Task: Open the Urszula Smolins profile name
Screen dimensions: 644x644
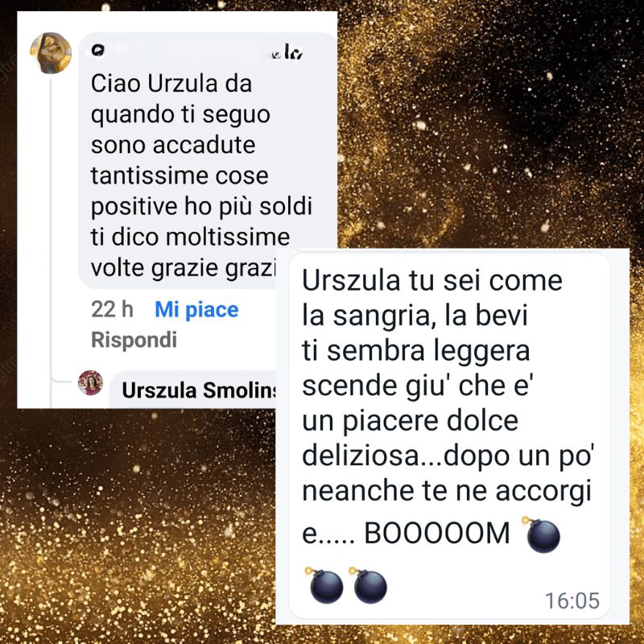Action: pyautogui.click(x=199, y=390)
